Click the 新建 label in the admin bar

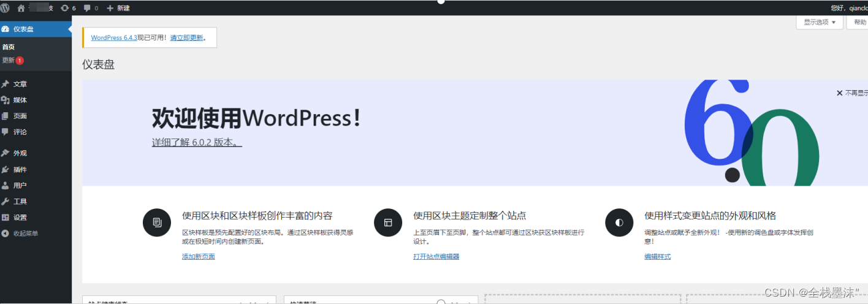click(x=123, y=8)
